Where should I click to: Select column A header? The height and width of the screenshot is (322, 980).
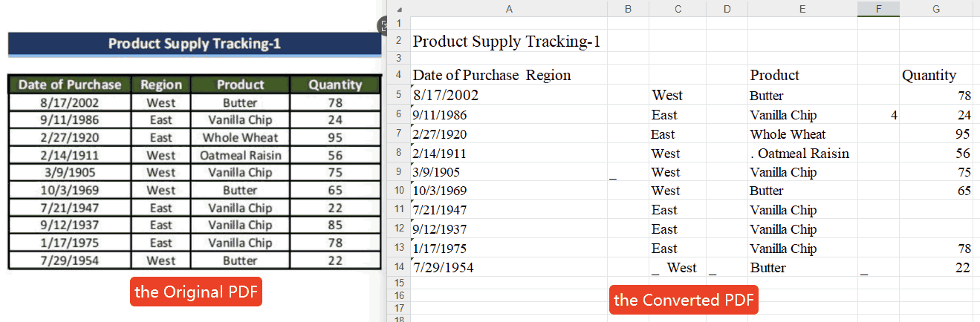click(x=508, y=9)
